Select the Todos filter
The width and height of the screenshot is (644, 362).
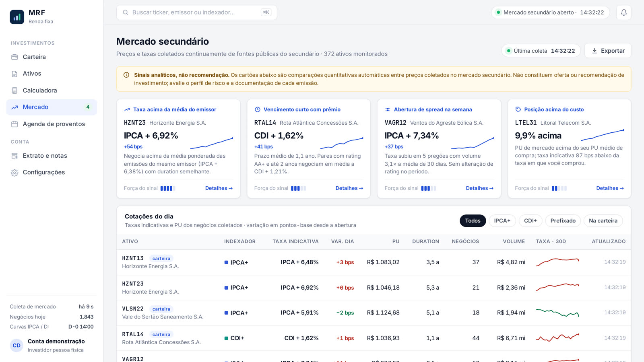[x=473, y=221]
